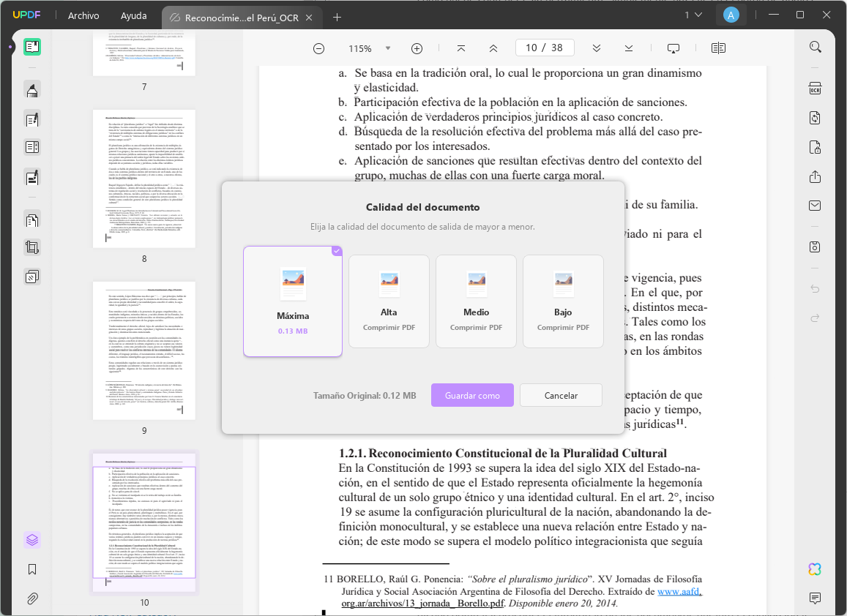Select Medio quality option

point(476,301)
